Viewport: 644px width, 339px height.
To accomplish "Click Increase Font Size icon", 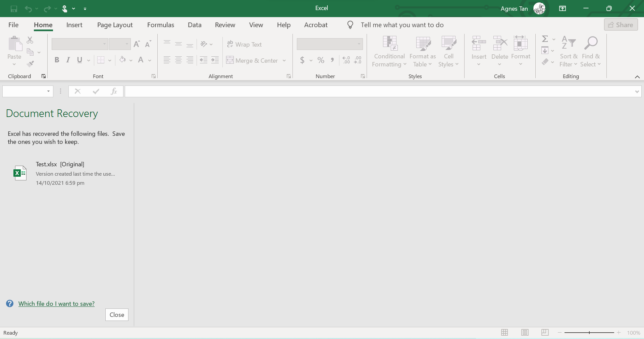I will [x=137, y=44].
